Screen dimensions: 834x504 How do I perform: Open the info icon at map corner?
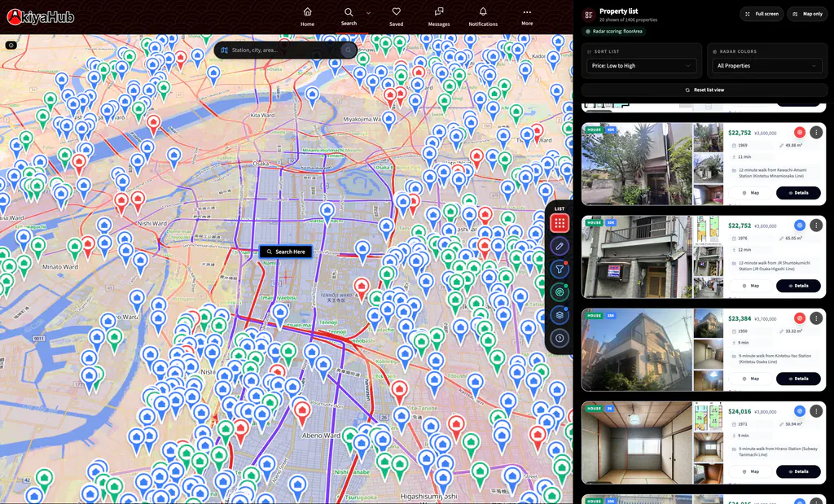click(x=11, y=46)
